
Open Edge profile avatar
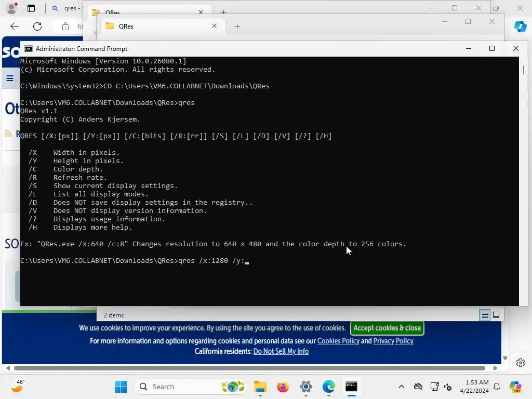point(12,8)
